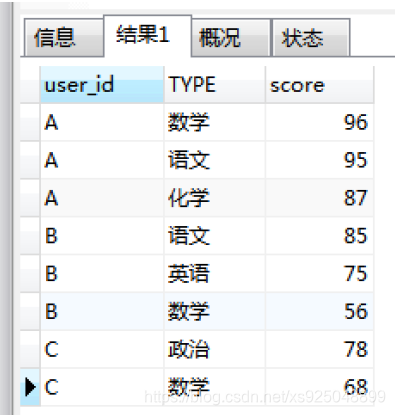
Task: Click user_id C in the 政治 row
Action: [x=102, y=349]
